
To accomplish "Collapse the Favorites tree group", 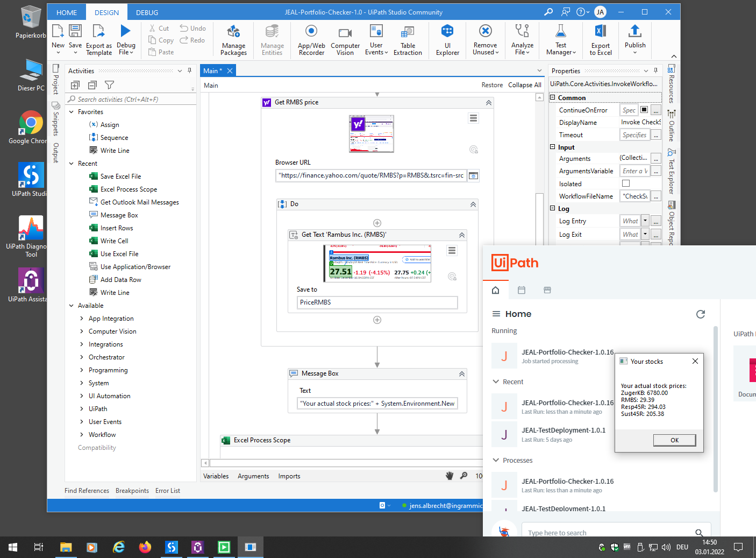I will (x=72, y=112).
